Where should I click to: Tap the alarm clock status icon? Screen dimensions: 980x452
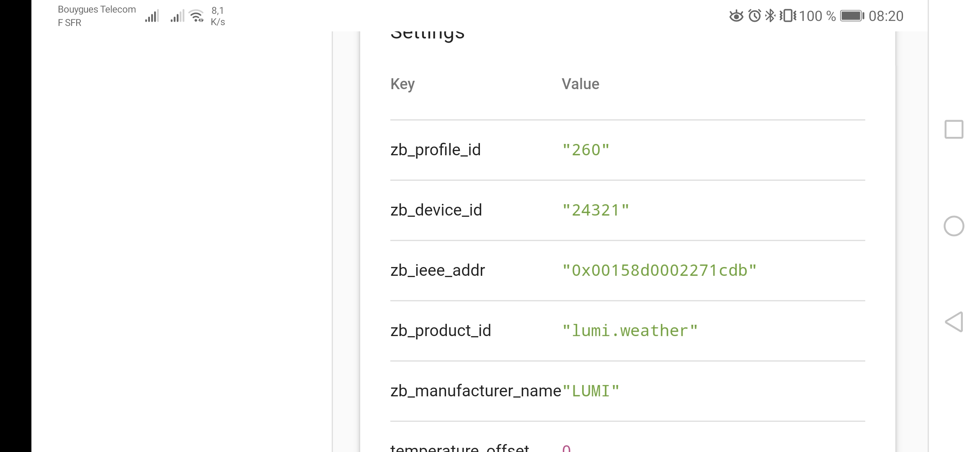(754, 16)
